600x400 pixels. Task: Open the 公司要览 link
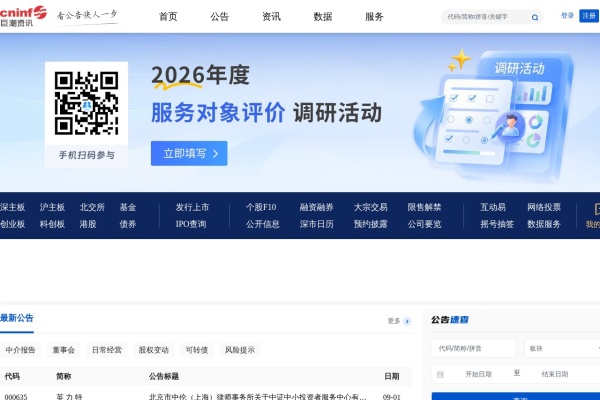(x=424, y=224)
